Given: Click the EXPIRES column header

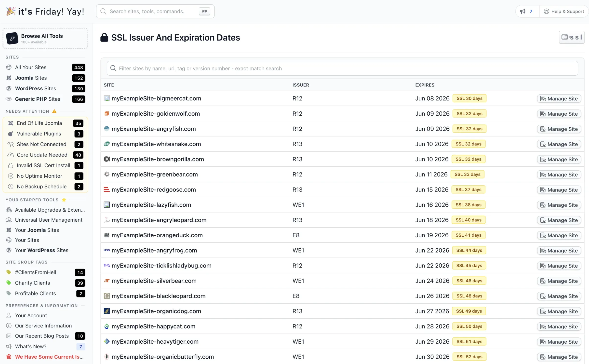Looking at the screenshot, I should pyautogui.click(x=425, y=85).
